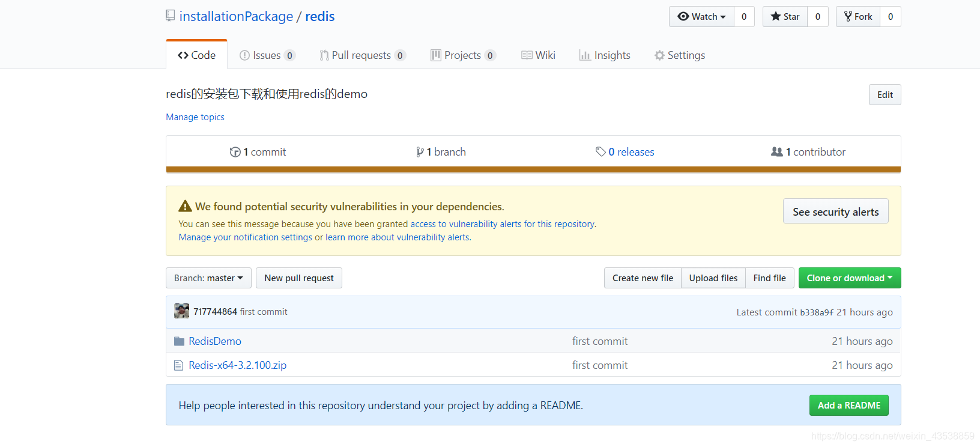View the 1 branch list
This screenshot has width=980, height=447.
tap(441, 152)
